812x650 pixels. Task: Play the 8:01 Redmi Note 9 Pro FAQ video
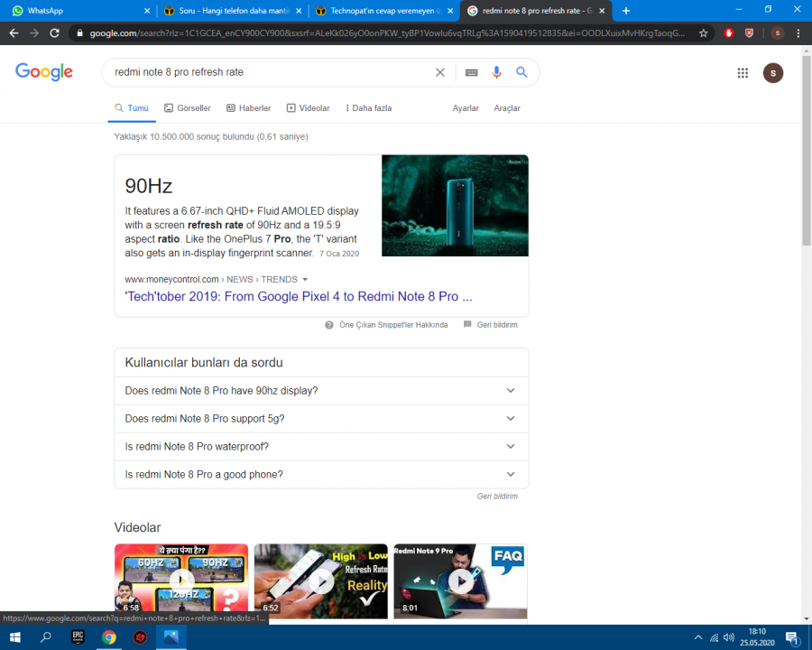point(460,580)
